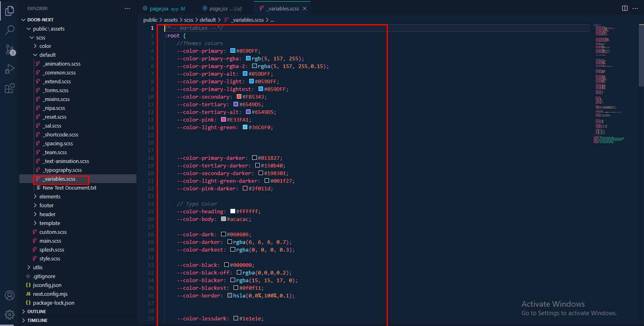Image resolution: width=644 pixels, height=326 pixels.
Task: Switch to page.jsx app tab
Action: 164,8
